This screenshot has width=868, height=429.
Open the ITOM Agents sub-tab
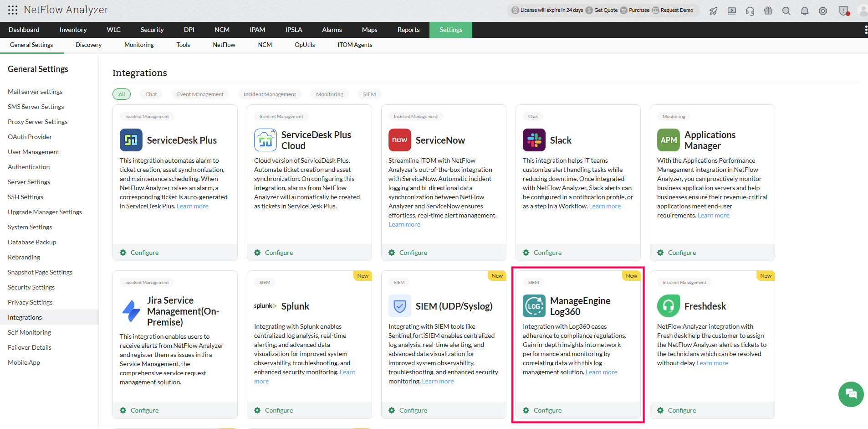[x=355, y=45]
